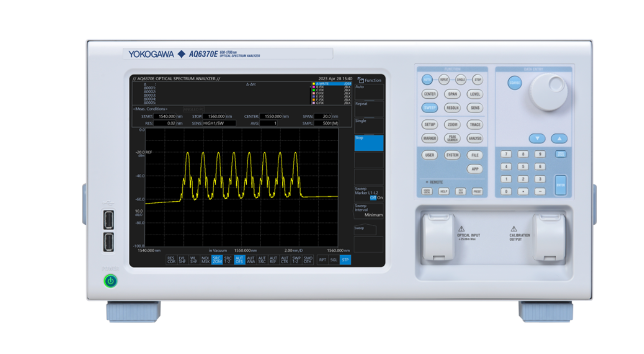Click the rotary data entry knob
This screenshot has width=644, height=354.
pyautogui.click(x=548, y=92)
